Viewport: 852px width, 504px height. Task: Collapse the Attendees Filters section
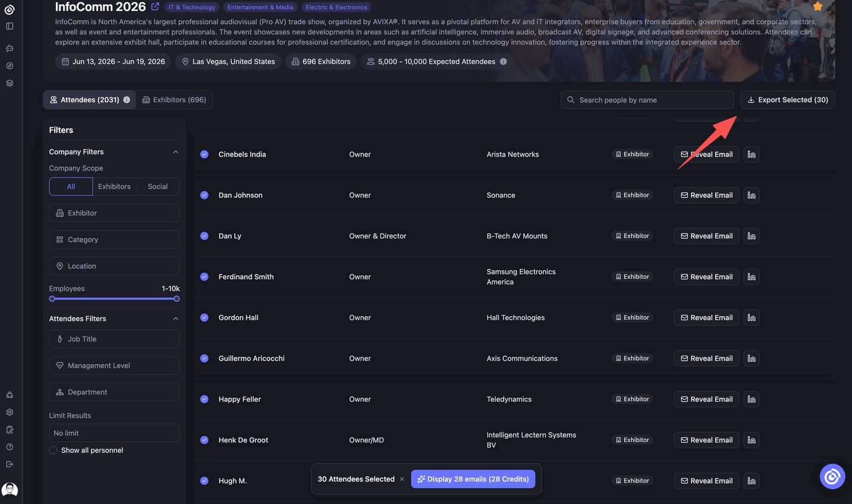click(x=176, y=319)
